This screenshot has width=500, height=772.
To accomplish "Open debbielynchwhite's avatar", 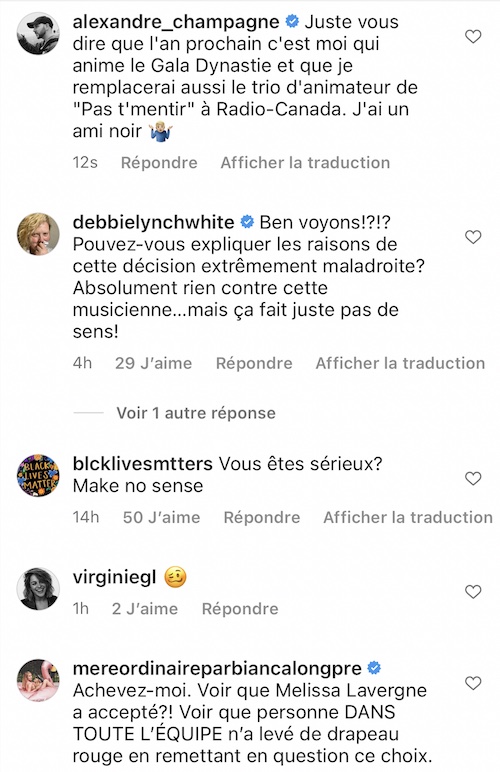I will pos(38,234).
